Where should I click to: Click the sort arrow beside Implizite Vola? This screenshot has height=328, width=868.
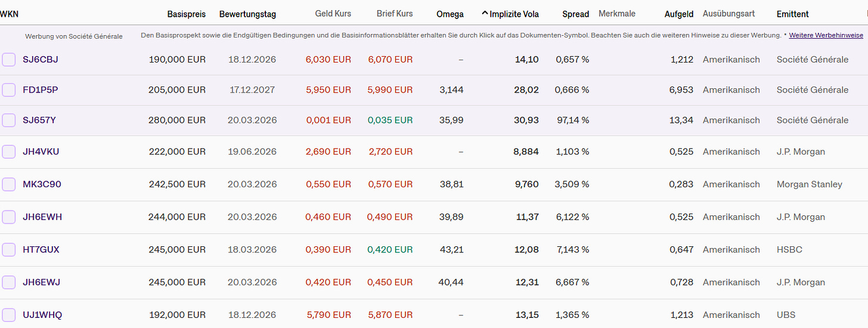point(485,14)
